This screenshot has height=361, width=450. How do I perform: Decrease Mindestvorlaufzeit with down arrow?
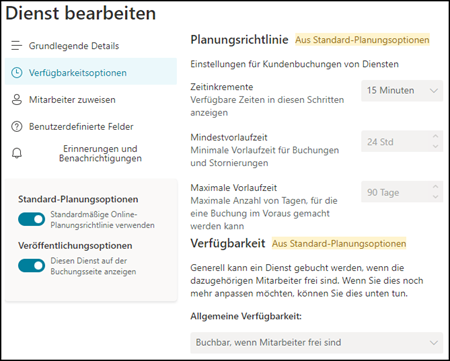[435, 146]
